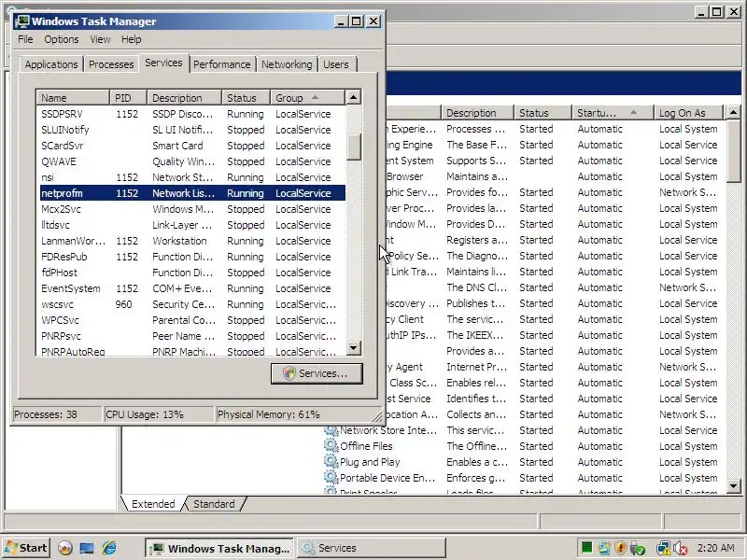Select the netprofm service row
The image size is (747, 560).
point(191,193)
